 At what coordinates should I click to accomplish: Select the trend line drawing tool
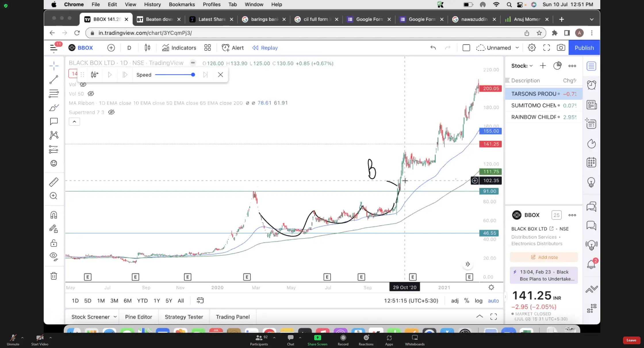(54, 80)
